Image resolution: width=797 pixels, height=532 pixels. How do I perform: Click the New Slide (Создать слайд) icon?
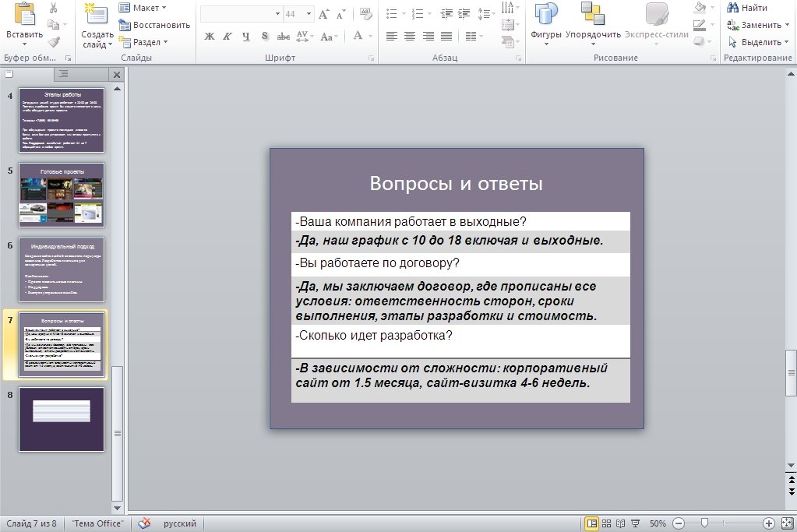pos(97,14)
